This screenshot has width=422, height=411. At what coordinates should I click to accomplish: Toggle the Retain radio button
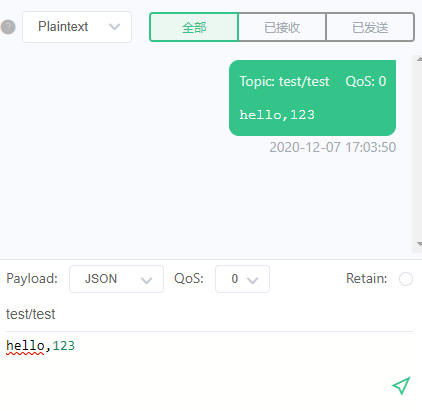coord(406,279)
